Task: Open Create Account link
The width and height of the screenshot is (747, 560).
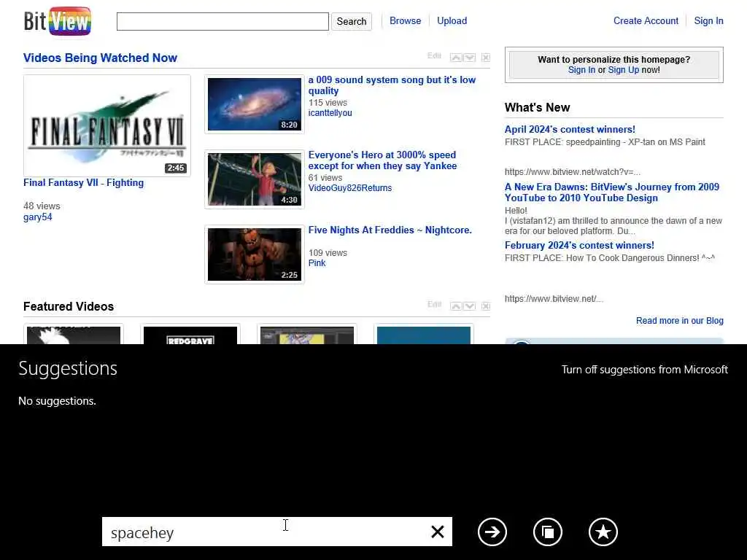Action: tap(646, 21)
